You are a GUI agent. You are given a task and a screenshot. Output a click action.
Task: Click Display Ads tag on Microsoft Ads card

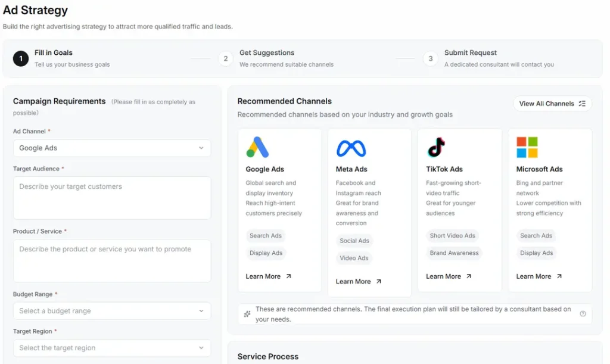(x=537, y=253)
